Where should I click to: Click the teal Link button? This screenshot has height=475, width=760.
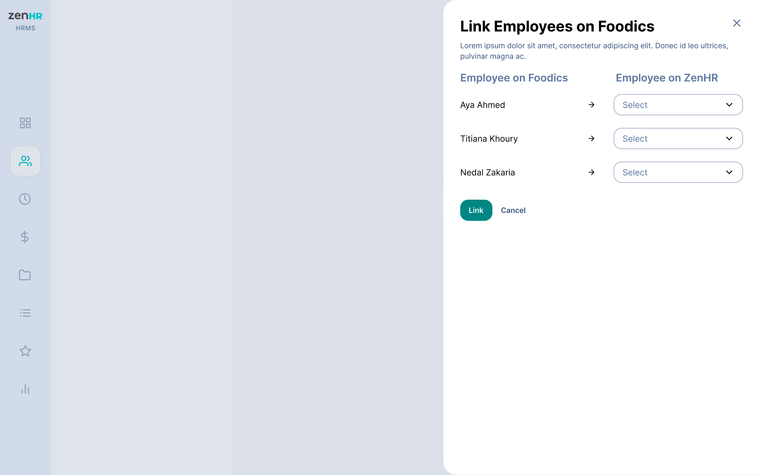[476, 210]
